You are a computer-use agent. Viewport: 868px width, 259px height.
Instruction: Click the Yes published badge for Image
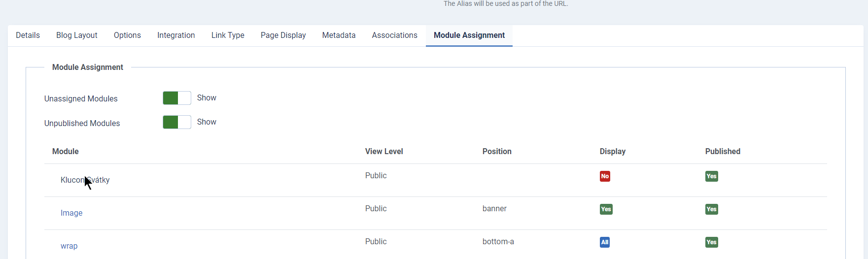[x=712, y=209]
